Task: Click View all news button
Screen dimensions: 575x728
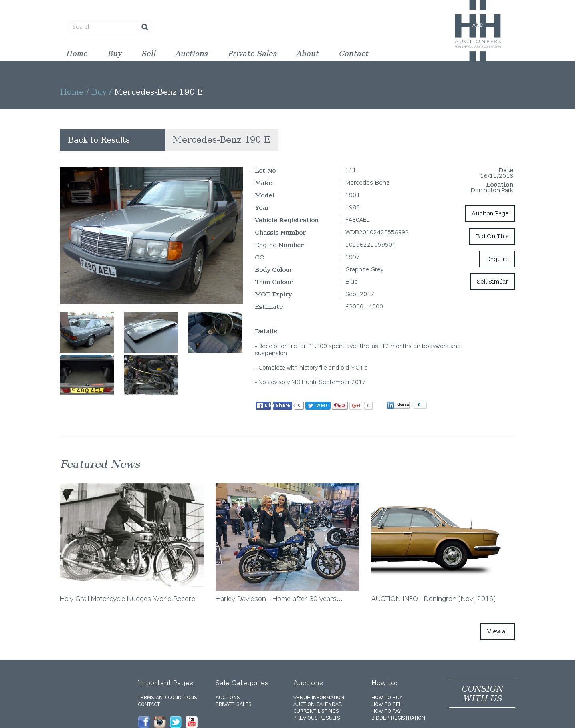Action: pyautogui.click(x=498, y=631)
